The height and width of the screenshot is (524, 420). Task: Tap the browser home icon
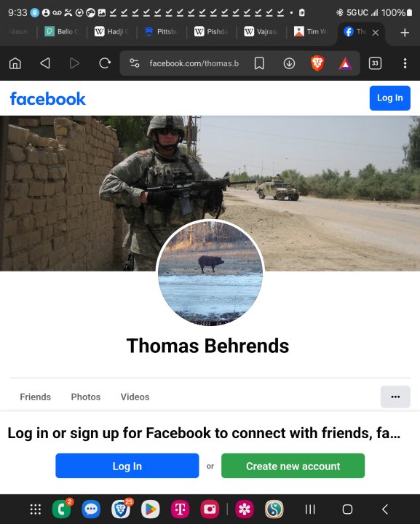click(15, 63)
